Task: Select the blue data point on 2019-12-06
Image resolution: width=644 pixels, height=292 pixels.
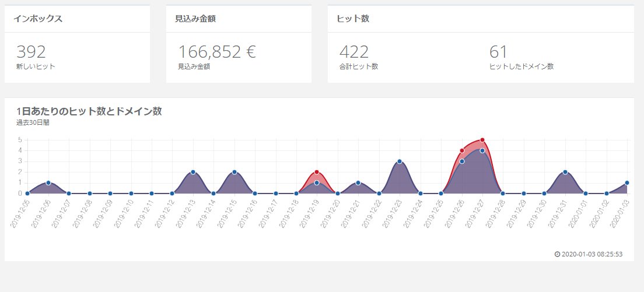Action: [x=48, y=183]
